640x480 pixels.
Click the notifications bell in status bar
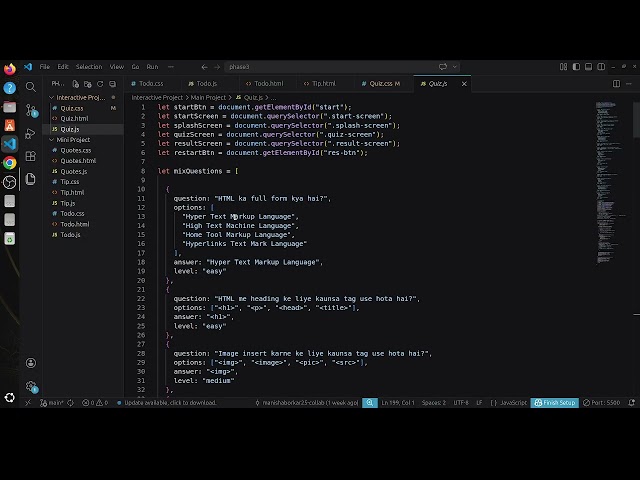631,402
